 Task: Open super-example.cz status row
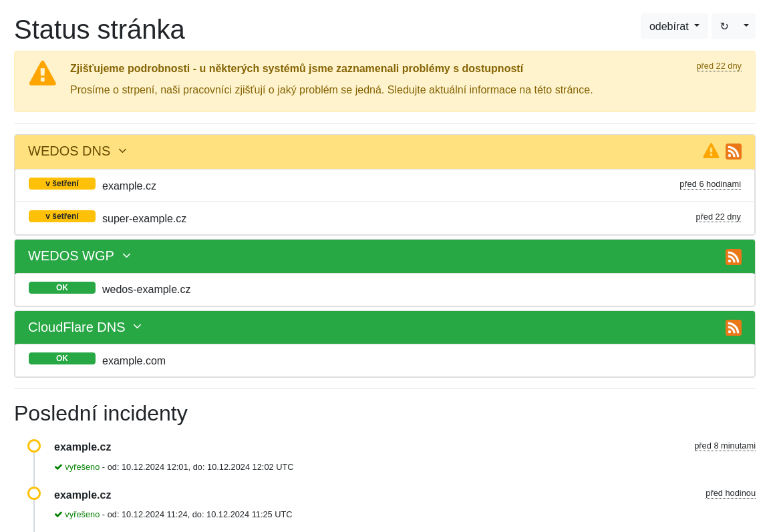[144, 218]
